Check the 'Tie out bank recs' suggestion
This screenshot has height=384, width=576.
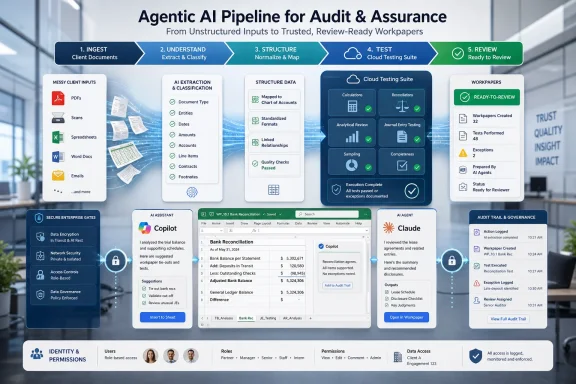pyautogui.click(x=144, y=289)
